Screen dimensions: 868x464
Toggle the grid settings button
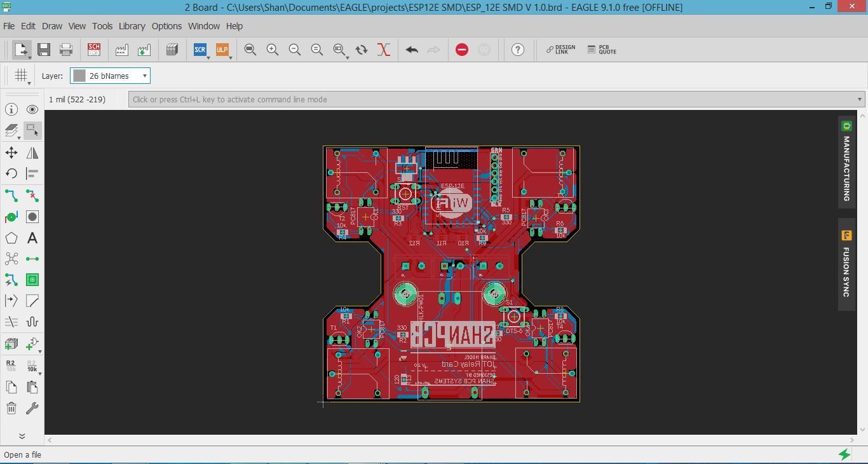click(21, 76)
